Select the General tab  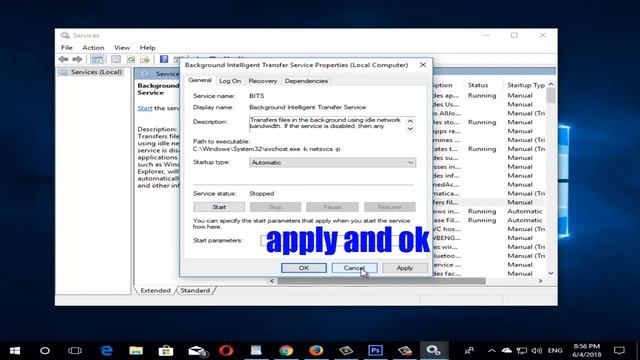pos(200,80)
